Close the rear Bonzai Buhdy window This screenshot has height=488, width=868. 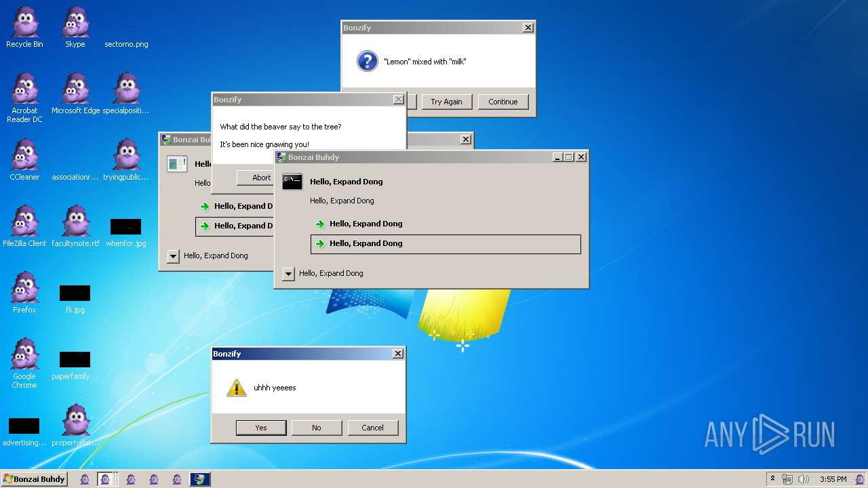(465, 140)
